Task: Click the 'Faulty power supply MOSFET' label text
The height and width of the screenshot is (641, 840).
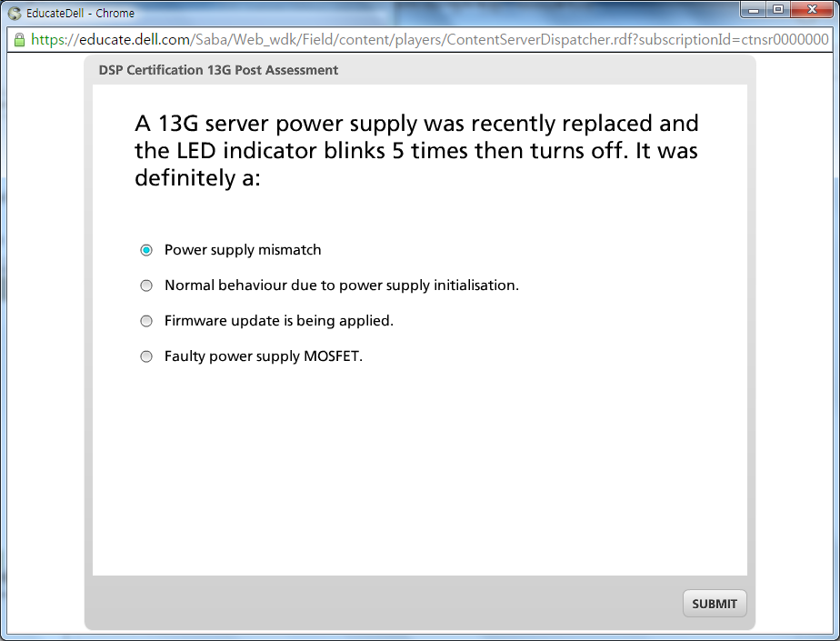Action: [x=263, y=356]
